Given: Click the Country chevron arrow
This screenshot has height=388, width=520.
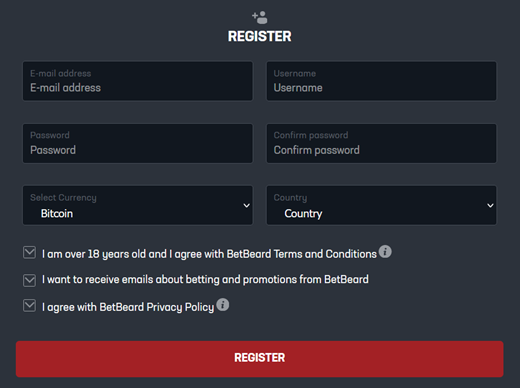Looking at the screenshot, I should point(490,205).
